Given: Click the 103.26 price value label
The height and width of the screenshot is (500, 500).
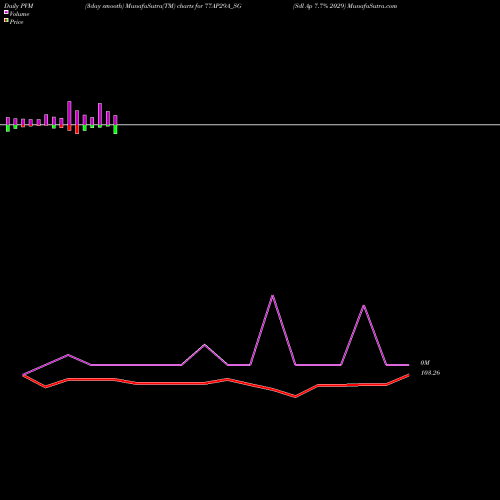Looking at the screenshot, I should [x=430, y=373].
